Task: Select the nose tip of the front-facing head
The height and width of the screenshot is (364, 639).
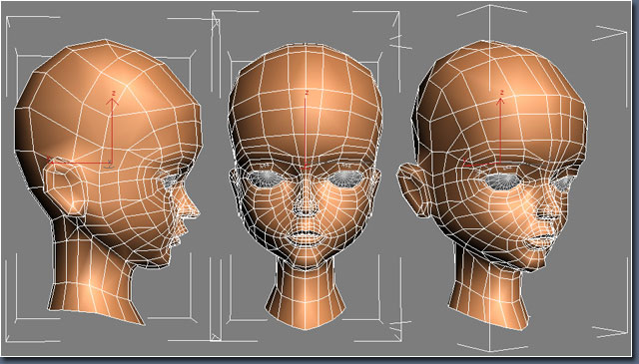Action: (x=306, y=206)
